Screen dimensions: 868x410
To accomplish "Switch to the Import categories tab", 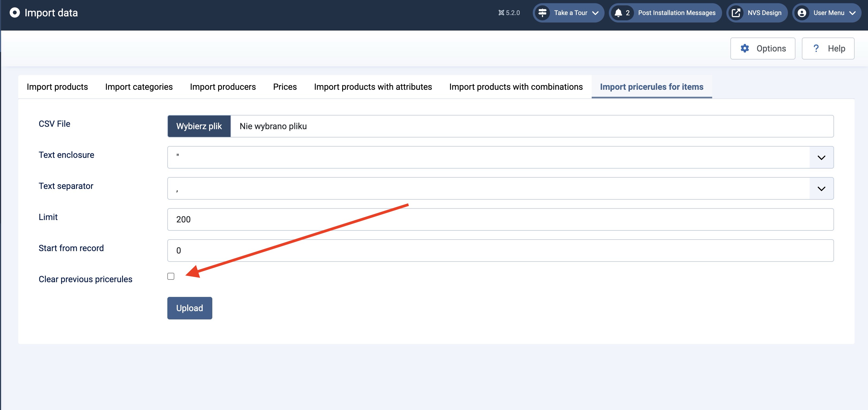I will [x=139, y=87].
